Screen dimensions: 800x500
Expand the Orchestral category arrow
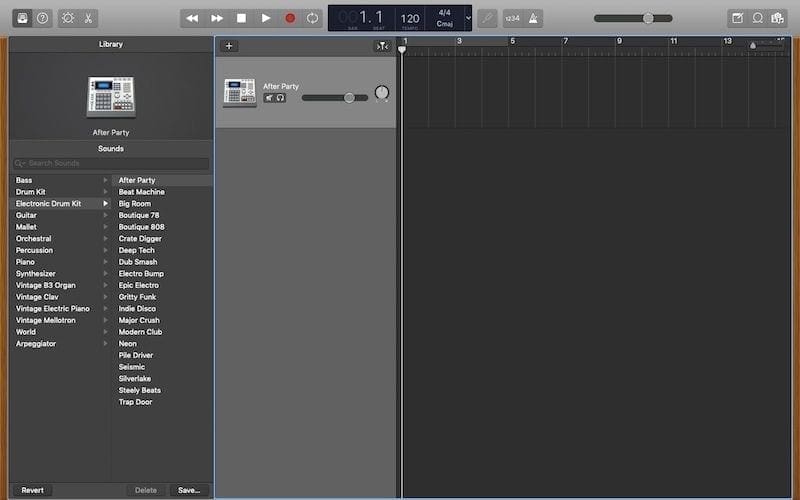click(x=105, y=239)
